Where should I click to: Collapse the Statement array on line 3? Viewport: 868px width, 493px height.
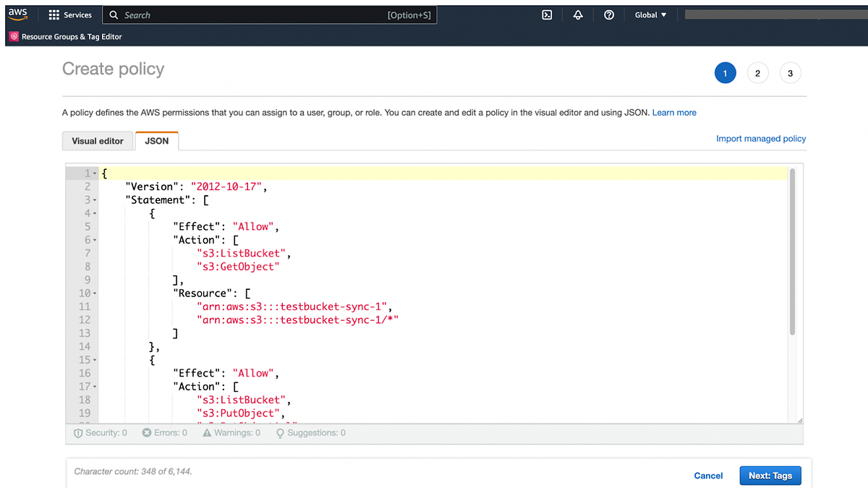point(93,200)
